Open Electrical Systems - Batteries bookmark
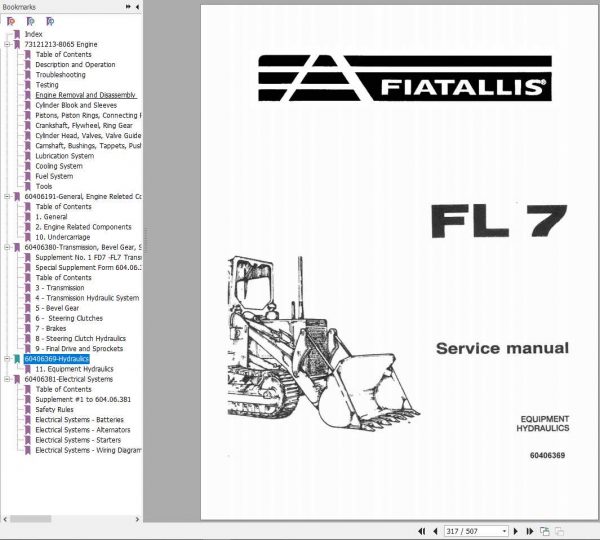This screenshot has width=600, height=540. click(80, 419)
